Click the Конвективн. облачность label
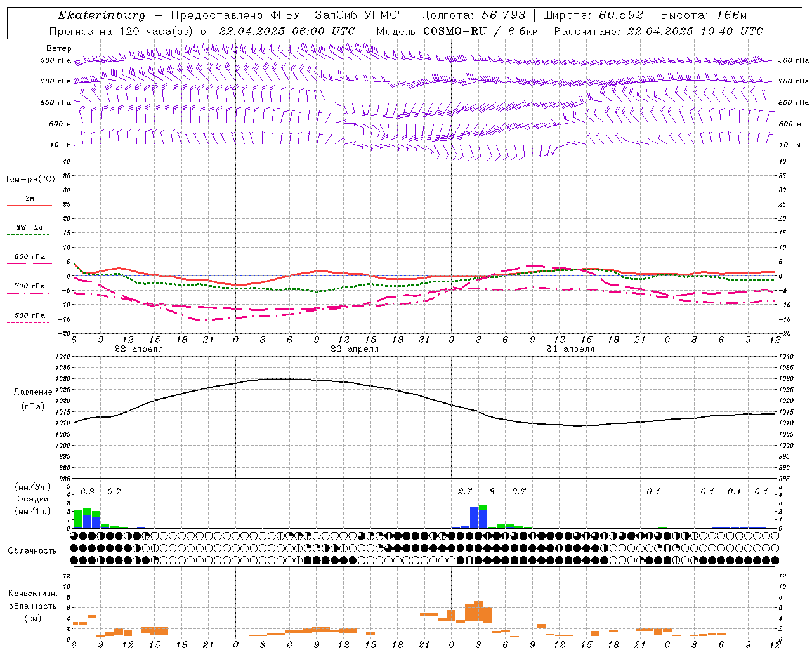The width and height of the screenshot is (812, 650). click(x=32, y=600)
